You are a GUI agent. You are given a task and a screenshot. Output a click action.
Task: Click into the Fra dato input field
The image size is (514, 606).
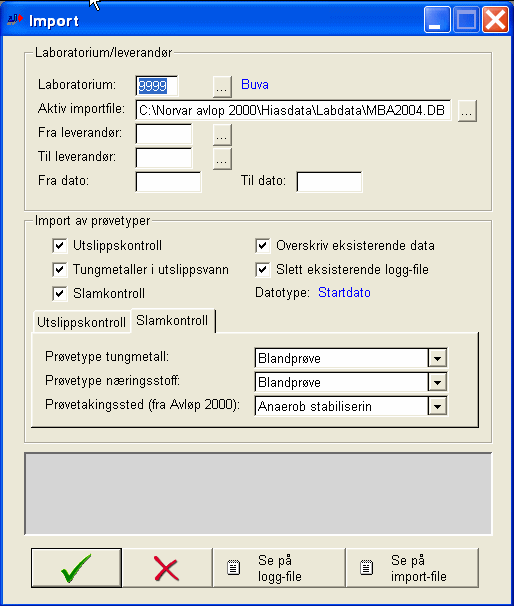(168, 182)
